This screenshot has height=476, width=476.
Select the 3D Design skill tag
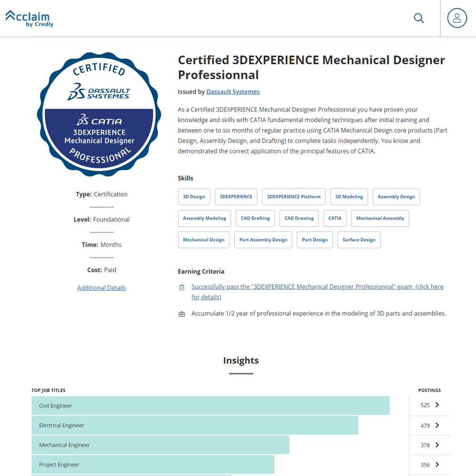pyautogui.click(x=194, y=197)
